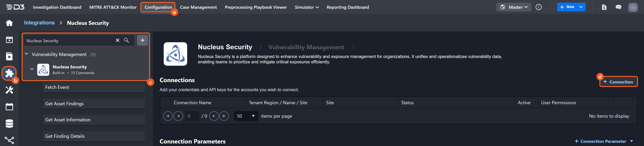
Task: Open the items per page dropdown
Action: [x=246, y=116]
